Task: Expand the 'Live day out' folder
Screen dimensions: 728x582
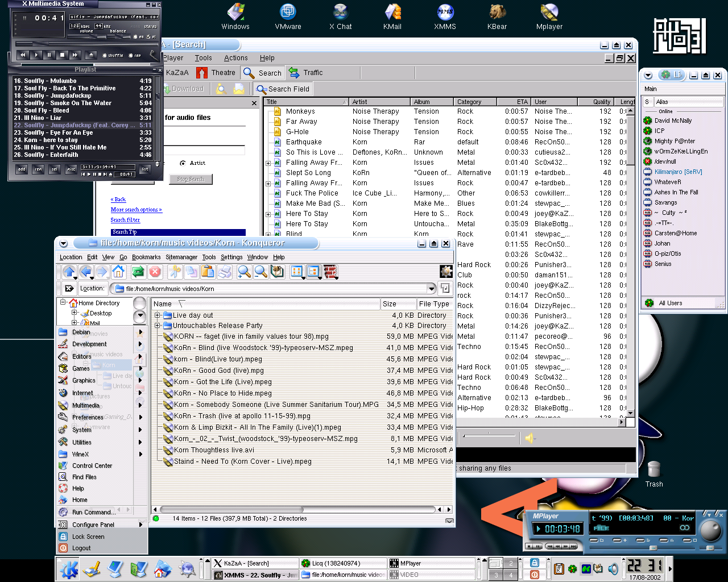Action: coord(157,315)
